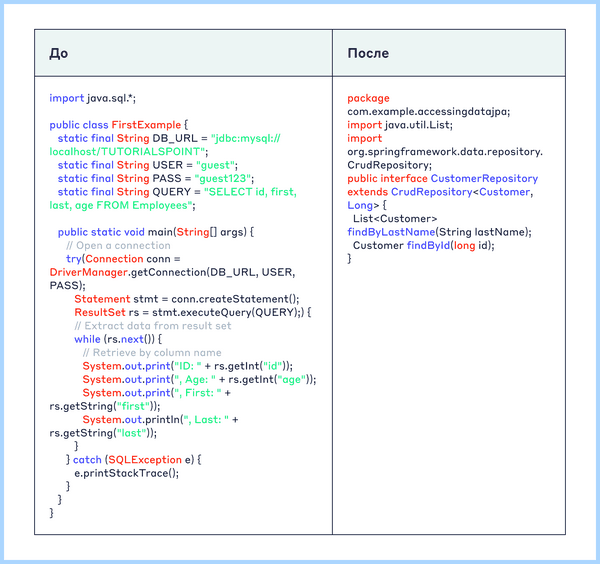
Task: Click the 'public static void main' line
Action: [156, 232]
